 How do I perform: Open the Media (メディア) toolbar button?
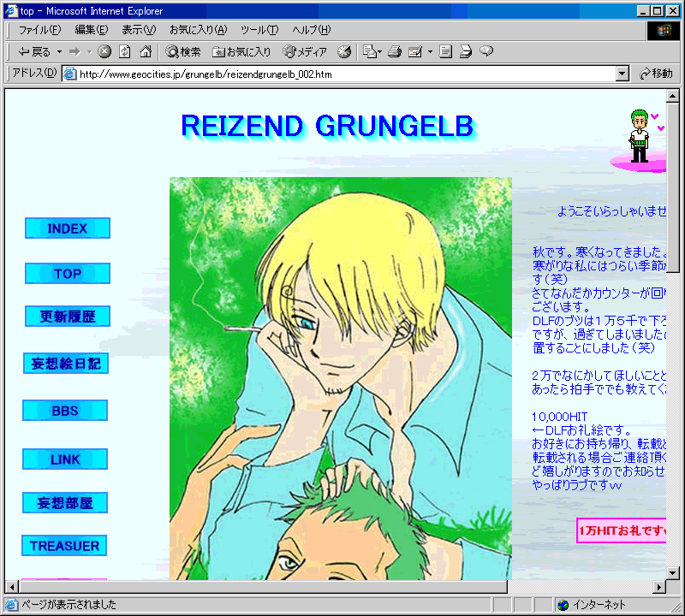pos(305,52)
